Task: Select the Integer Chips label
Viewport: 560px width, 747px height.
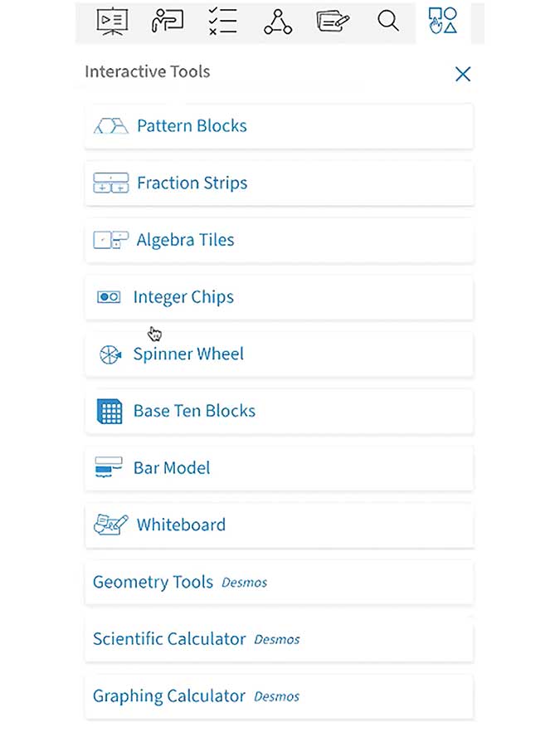Action: click(183, 297)
